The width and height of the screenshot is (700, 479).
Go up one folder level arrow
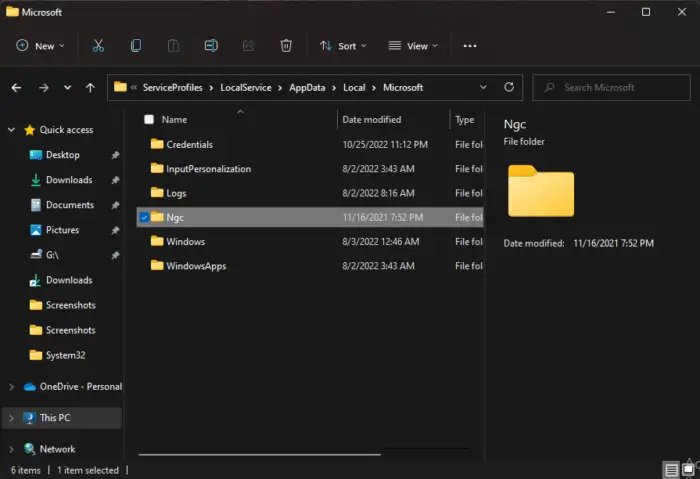[x=90, y=87]
